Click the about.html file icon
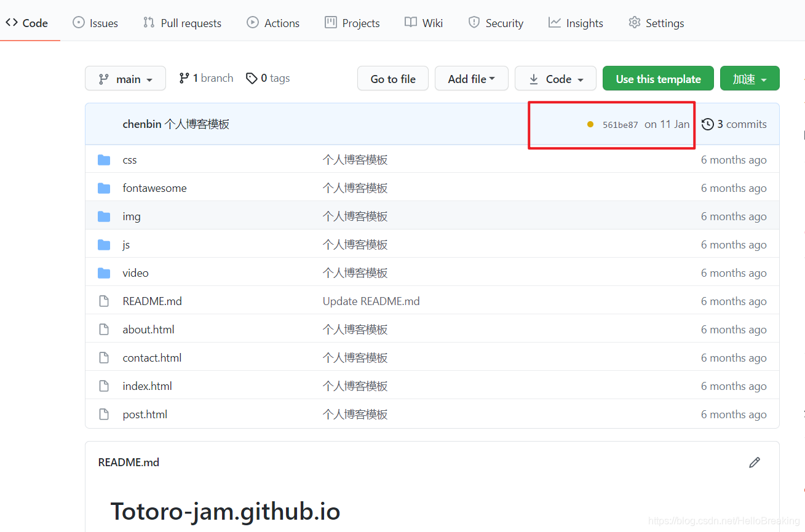805x532 pixels. [104, 330]
